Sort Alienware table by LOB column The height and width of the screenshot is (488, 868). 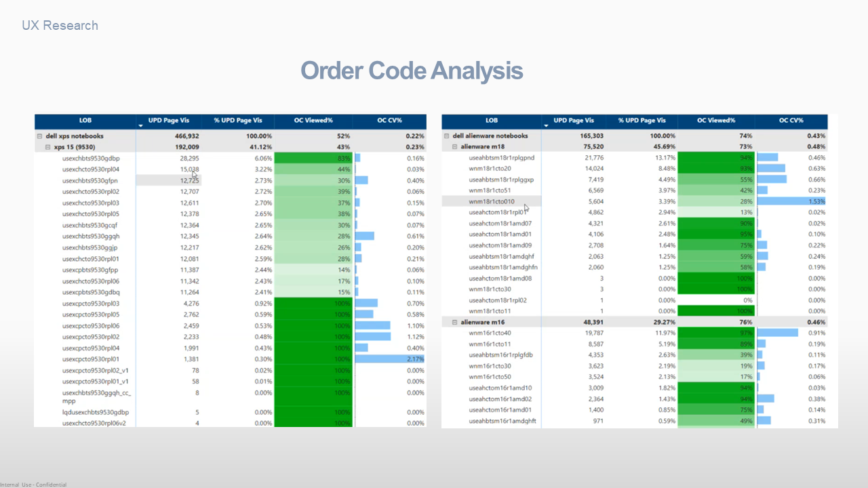pyautogui.click(x=492, y=121)
